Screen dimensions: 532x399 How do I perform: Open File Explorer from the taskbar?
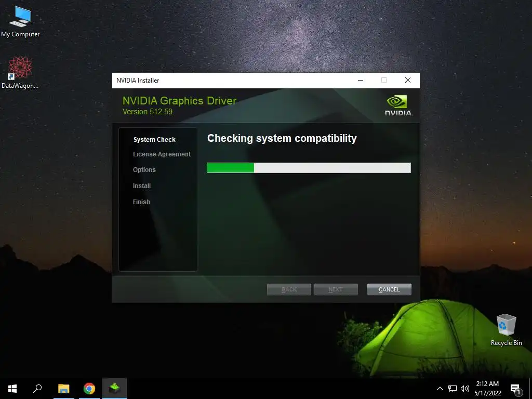pyautogui.click(x=64, y=389)
